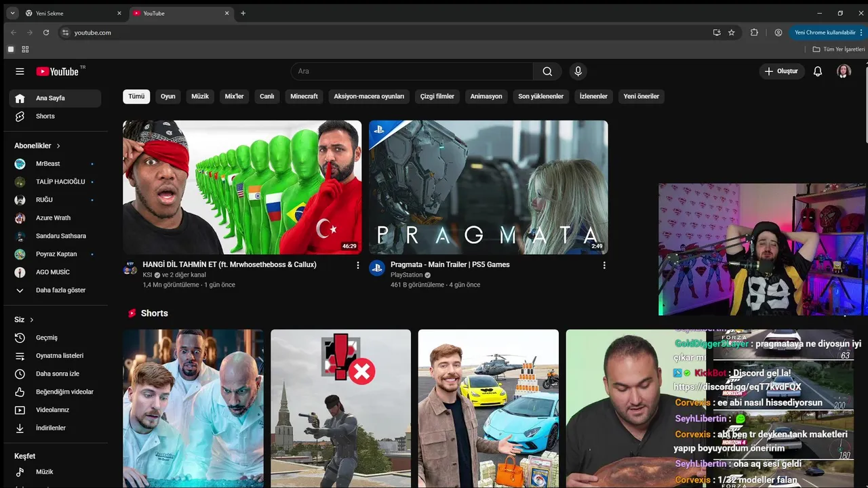Open a new tab with plus
The width and height of the screenshot is (868, 488).
coord(243,13)
